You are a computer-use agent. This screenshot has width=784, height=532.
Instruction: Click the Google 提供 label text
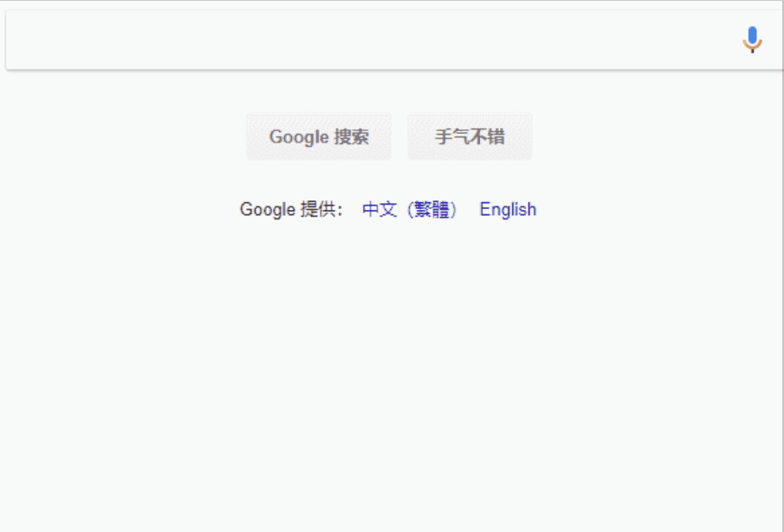tap(291, 210)
